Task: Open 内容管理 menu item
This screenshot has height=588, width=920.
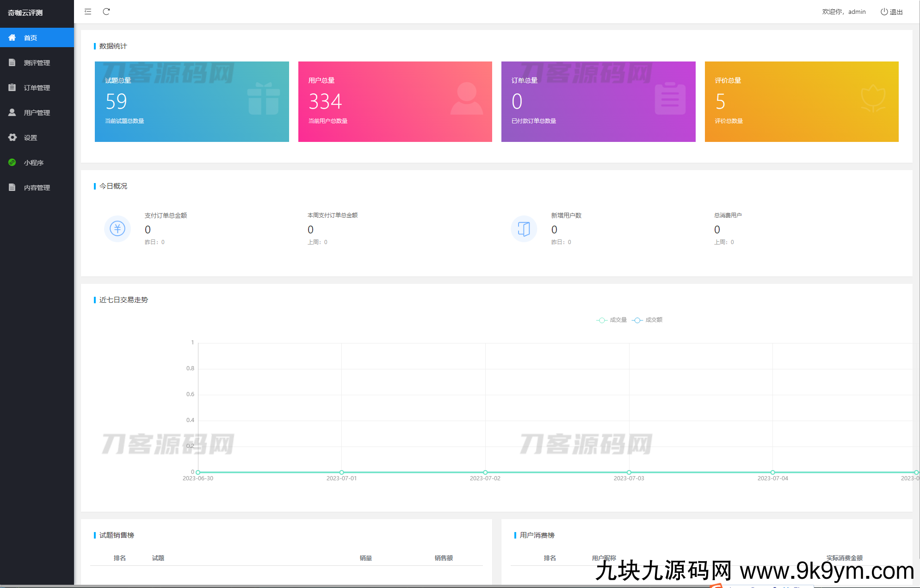Action: (37, 188)
